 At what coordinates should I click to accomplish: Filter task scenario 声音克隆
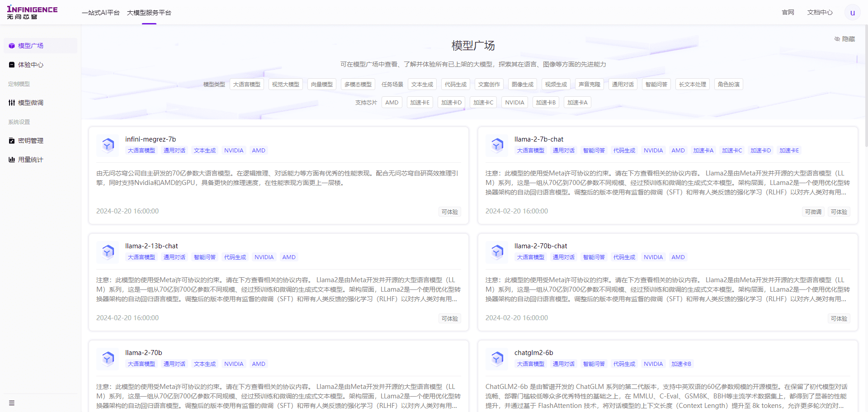[x=589, y=84]
